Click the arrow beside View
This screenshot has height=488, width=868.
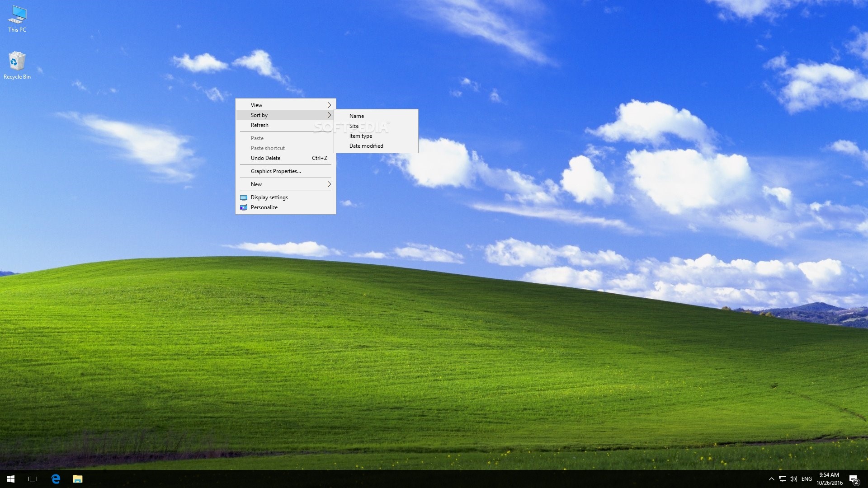click(x=329, y=105)
